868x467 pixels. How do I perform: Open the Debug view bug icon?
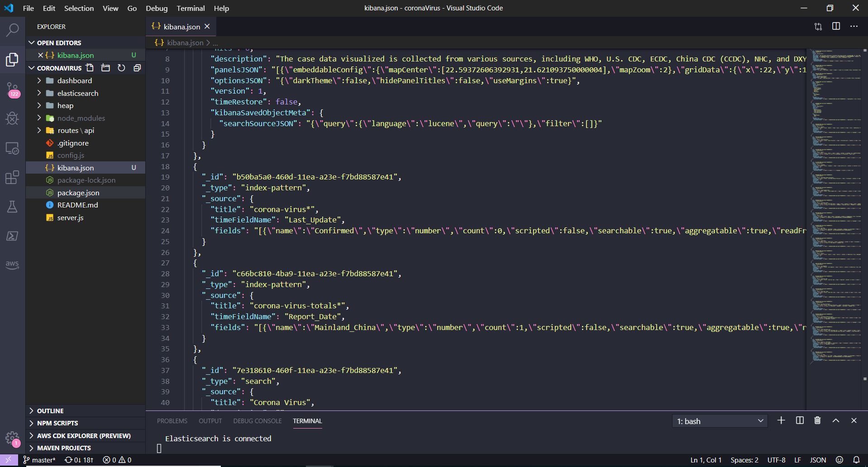coord(12,118)
